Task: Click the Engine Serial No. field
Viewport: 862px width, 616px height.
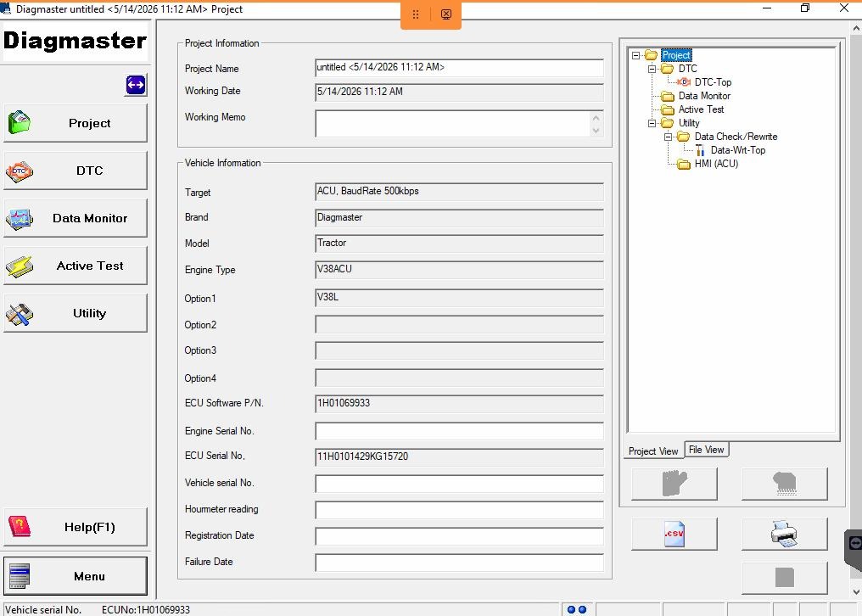Action: click(459, 431)
